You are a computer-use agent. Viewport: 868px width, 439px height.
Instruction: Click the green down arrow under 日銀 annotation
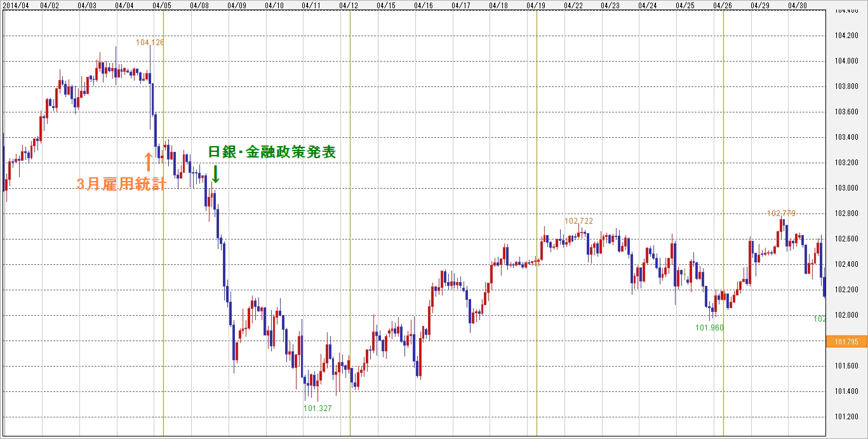pos(215,173)
